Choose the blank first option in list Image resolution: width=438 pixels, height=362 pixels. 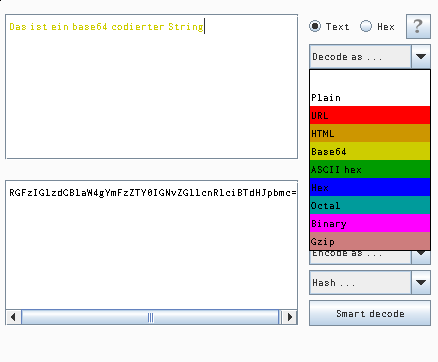click(x=370, y=79)
